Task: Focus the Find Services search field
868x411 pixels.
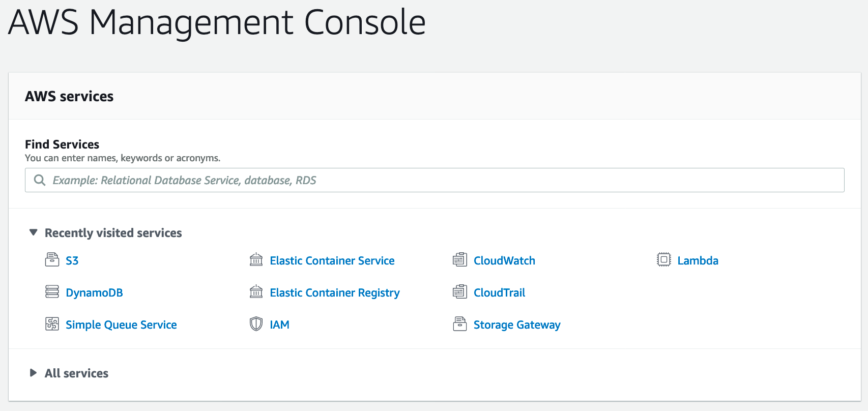Action: pyautogui.click(x=443, y=180)
